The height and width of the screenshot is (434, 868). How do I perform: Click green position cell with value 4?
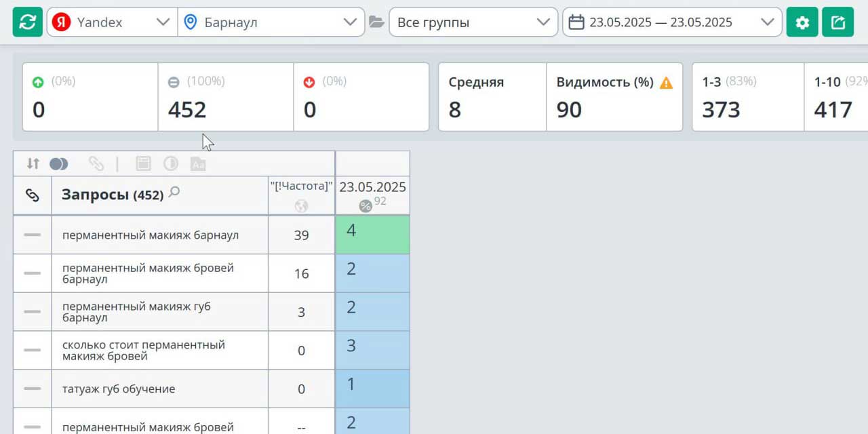pos(372,235)
